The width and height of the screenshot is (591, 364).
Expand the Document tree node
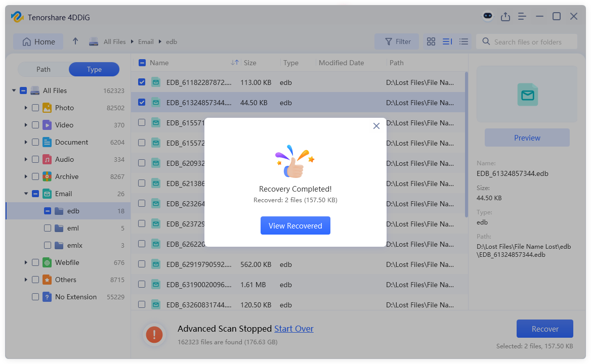(x=26, y=142)
